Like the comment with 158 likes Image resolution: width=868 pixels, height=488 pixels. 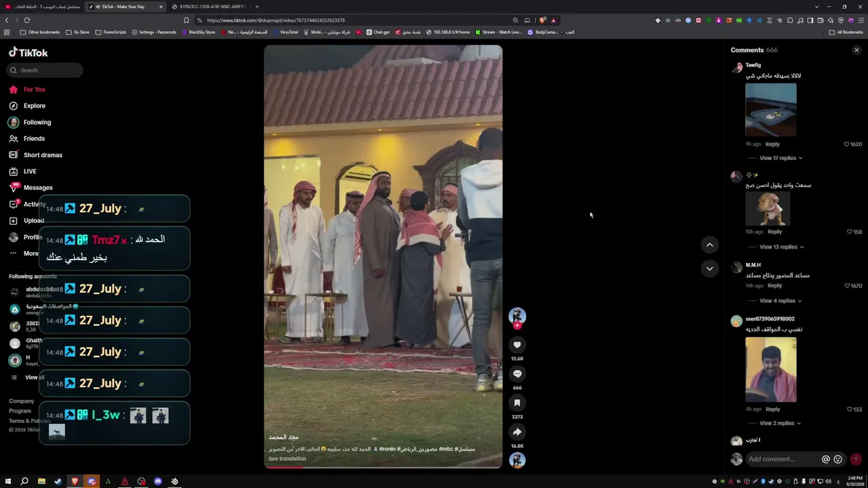tap(849, 232)
